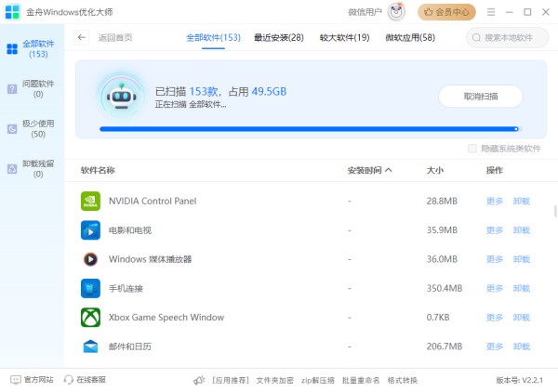Open 在线客服 support link
The height and width of the screenshot is (392, 558).
coord(85,380)
